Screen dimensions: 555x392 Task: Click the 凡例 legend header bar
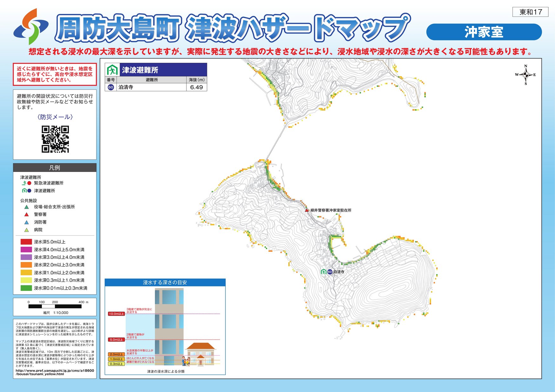[x=55, y=167]
